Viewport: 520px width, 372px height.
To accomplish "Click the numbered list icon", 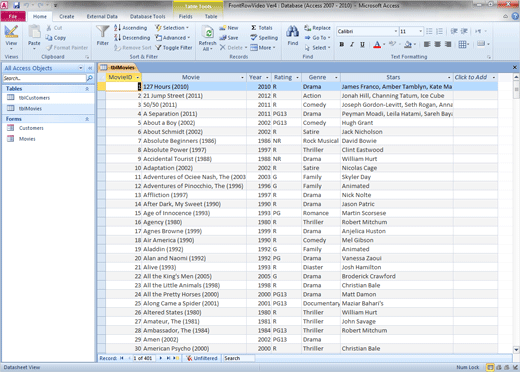I will (440, 31).
